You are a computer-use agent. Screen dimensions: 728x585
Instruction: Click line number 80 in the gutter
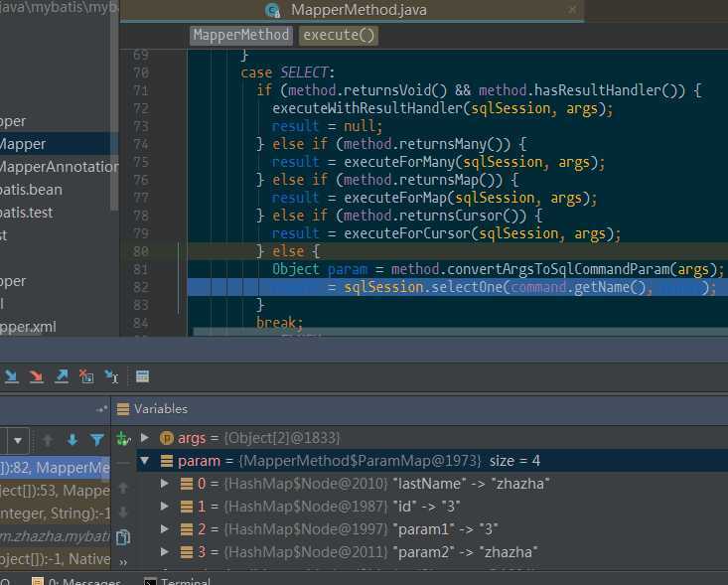tap(141, 251)
